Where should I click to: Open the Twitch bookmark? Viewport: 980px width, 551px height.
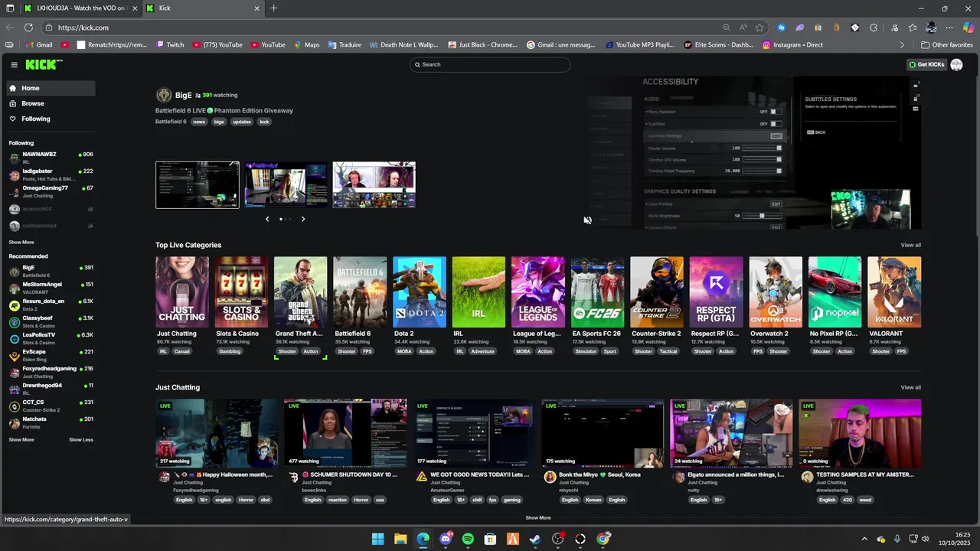171,45
